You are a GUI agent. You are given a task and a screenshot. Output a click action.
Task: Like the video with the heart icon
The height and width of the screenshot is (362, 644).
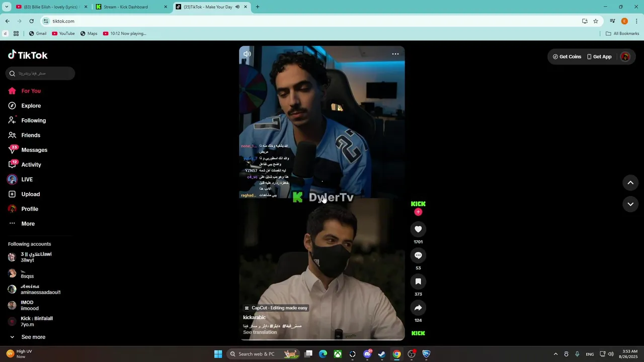coord(418,229)
